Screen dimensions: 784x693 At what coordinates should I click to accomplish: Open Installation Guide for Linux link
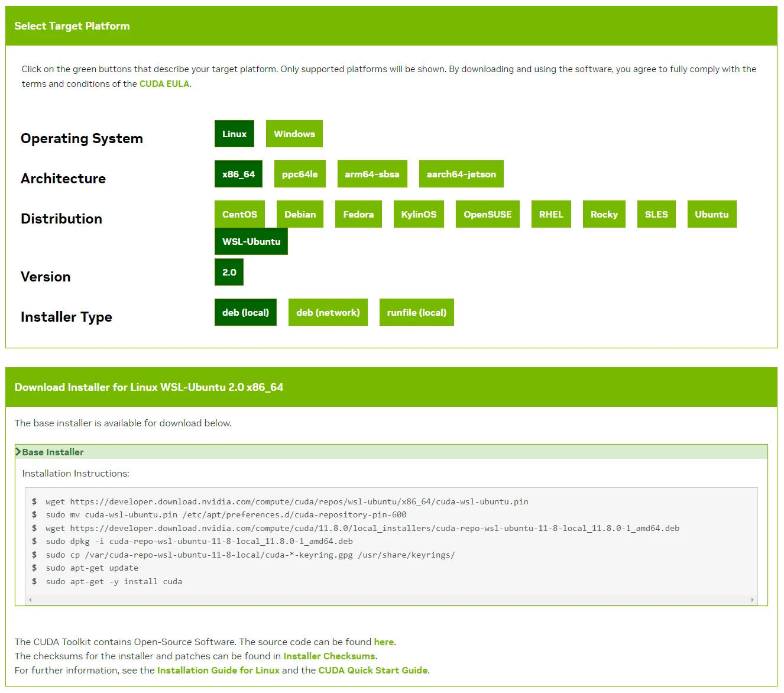tap(218, 670)
